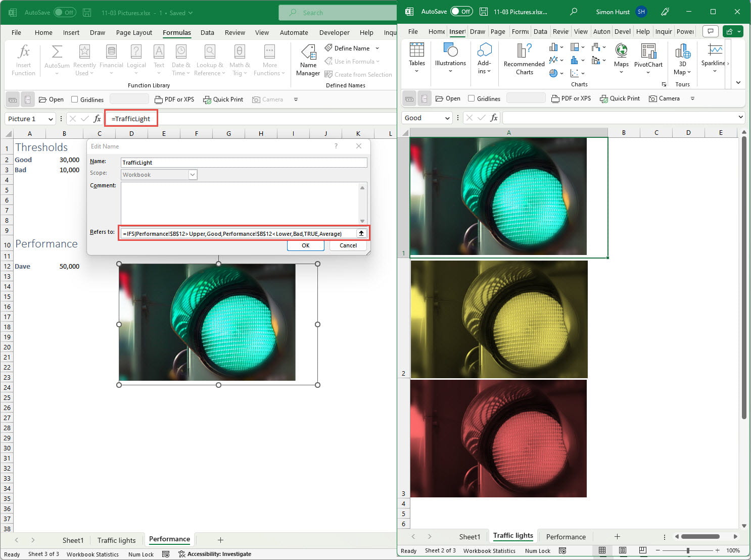Check Gridlines box in right window
Image resolution: width=751 pixels, height=560 pixels.
pos(472,98)
